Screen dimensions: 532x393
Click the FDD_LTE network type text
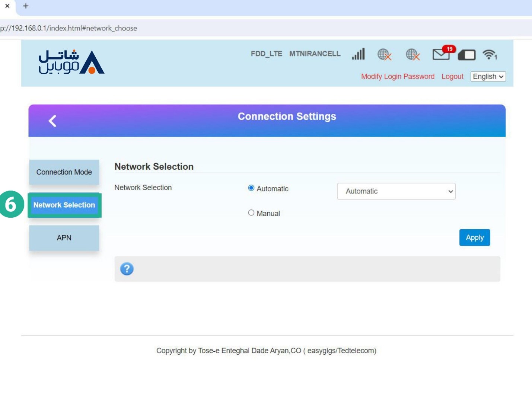[267, 54]
